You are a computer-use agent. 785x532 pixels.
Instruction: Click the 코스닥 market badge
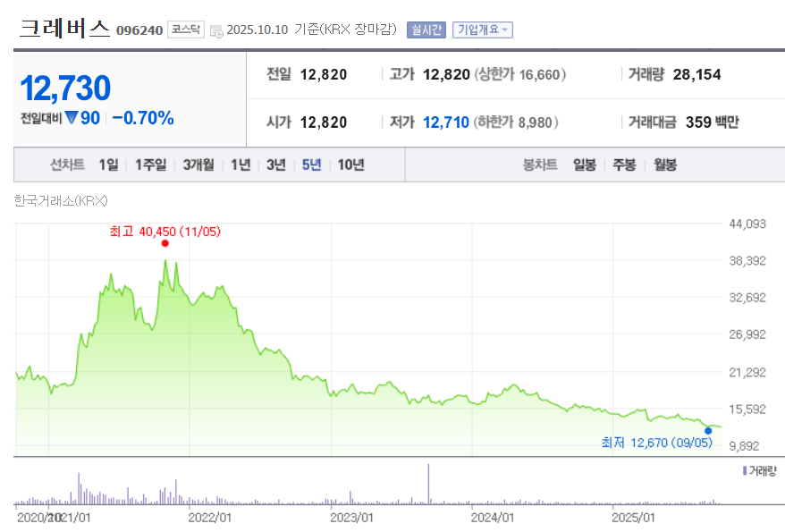coord(186,30)
